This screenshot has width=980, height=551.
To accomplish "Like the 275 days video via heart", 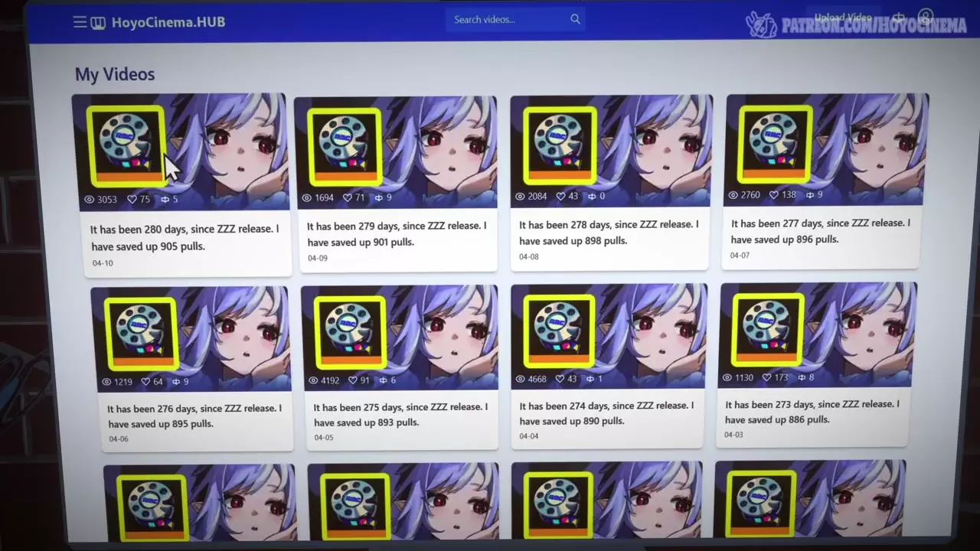I will tap(353, 380).
